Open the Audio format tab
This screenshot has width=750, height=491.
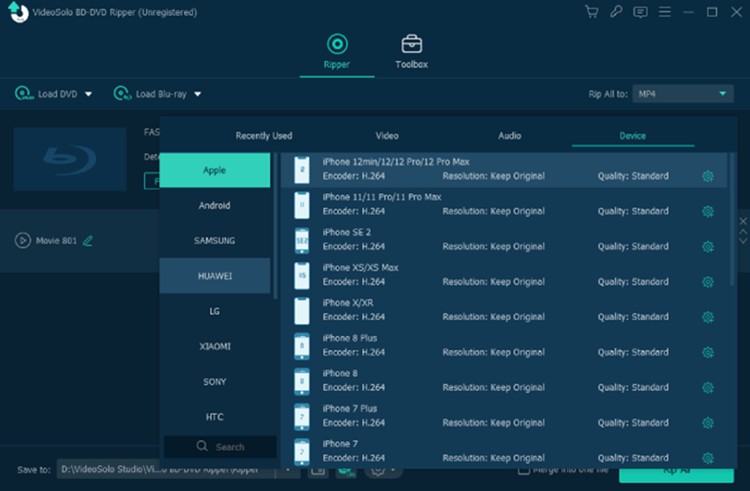point(509,136)
